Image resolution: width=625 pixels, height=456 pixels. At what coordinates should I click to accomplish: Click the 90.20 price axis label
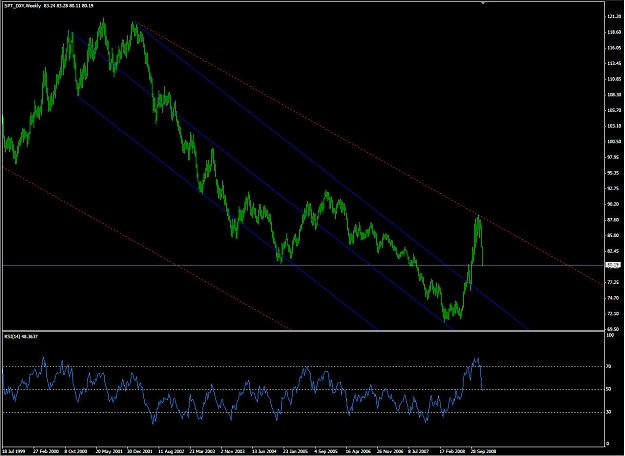(613, 204)
